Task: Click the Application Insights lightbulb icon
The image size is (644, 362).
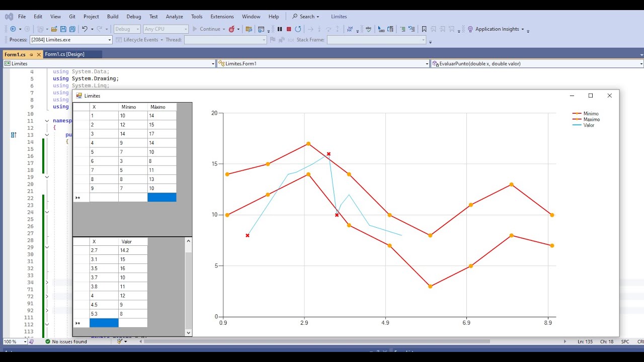Action: 470,29
